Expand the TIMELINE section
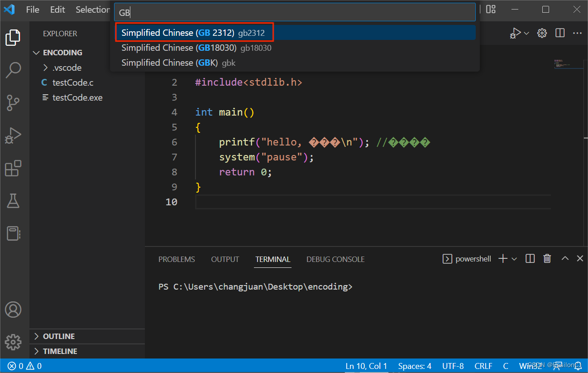588x373 pixels. tap(87, 351)
